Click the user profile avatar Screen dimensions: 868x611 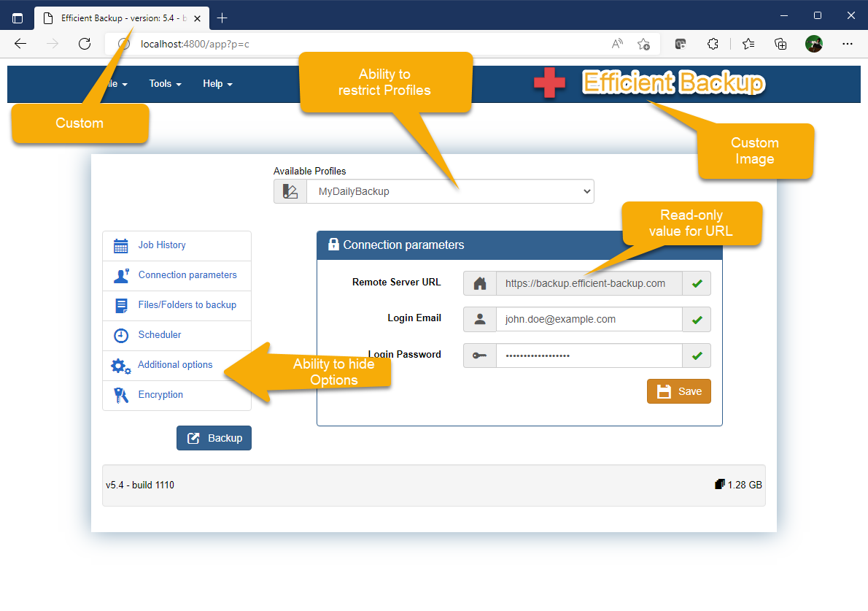(x=814, y=44)
